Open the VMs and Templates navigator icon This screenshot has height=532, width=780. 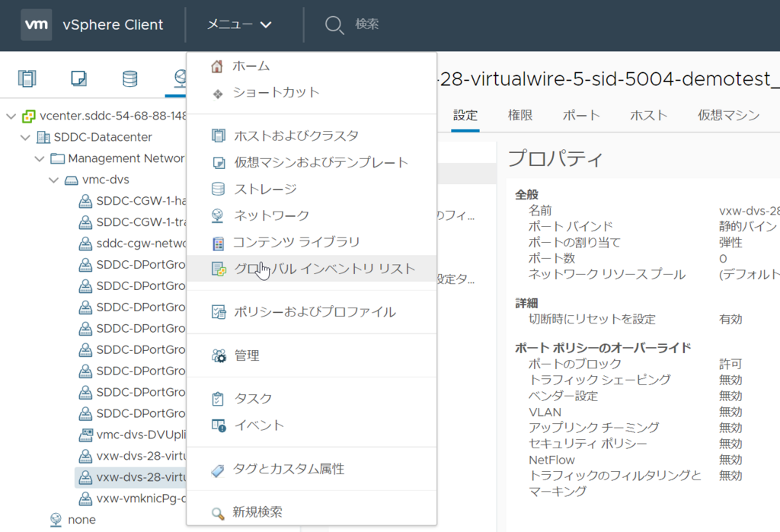tap(78, 78)
